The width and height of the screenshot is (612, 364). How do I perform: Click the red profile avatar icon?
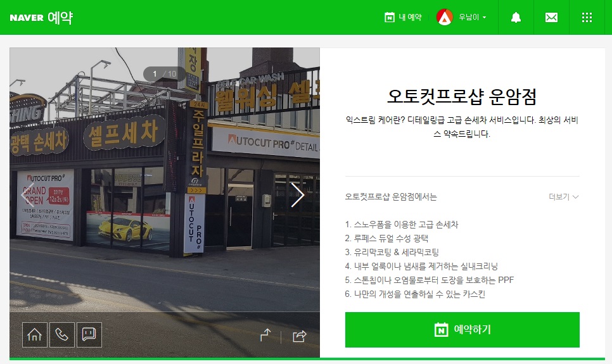pyautogui.click(x=445, y=17)
